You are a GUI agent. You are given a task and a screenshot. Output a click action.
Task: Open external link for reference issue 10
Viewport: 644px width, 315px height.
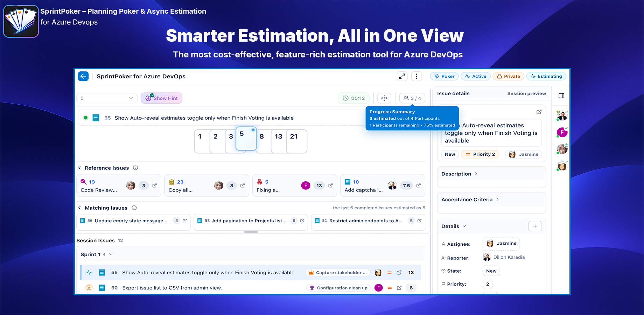click(x=419, y=185)
